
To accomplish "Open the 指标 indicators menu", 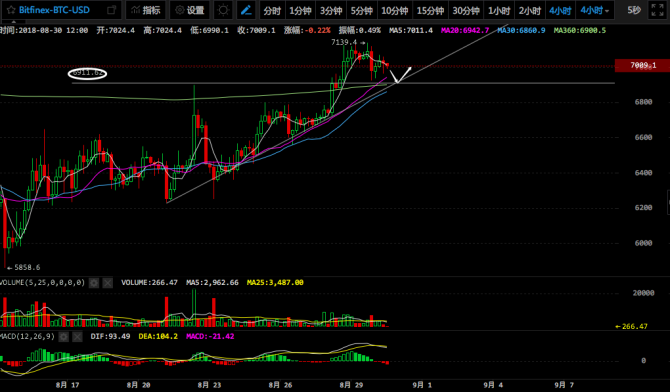I will [146, 10].
